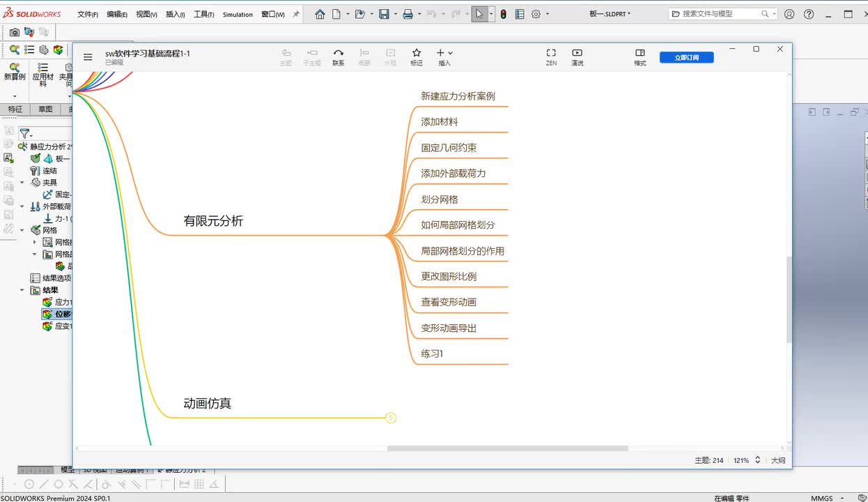Collapse the 结果 tree node
Image resolution: width=868 pixels, height=502 pixels.
point(22,290)
